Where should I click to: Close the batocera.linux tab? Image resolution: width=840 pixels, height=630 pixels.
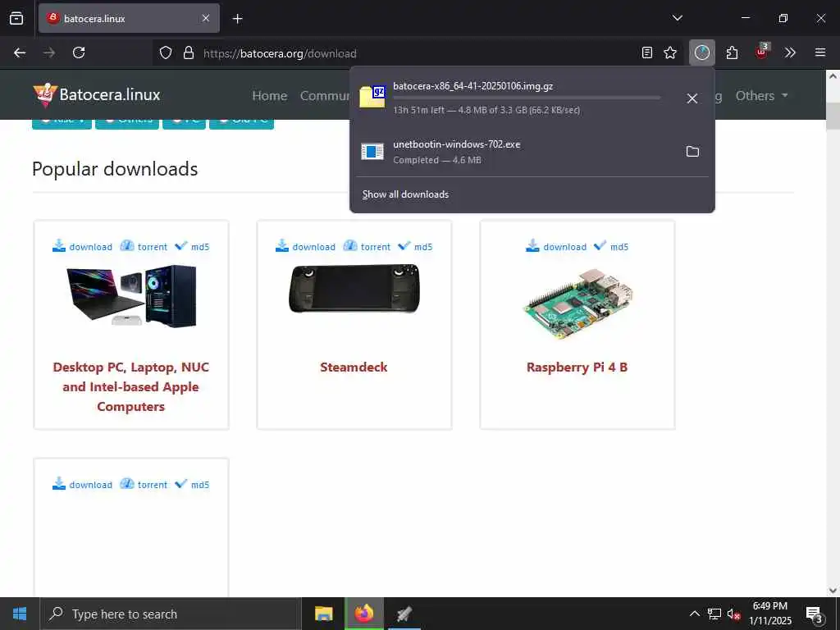[x=206, y=18]
